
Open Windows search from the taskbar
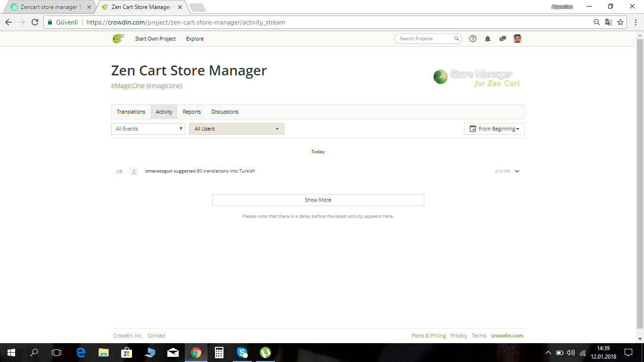pos(34,353)
